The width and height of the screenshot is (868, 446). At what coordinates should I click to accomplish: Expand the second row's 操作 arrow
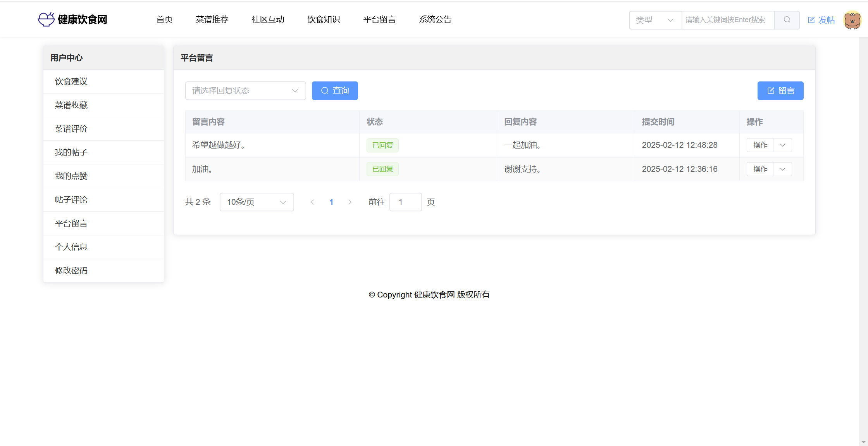pyautogui.click(x=783, y=169)
